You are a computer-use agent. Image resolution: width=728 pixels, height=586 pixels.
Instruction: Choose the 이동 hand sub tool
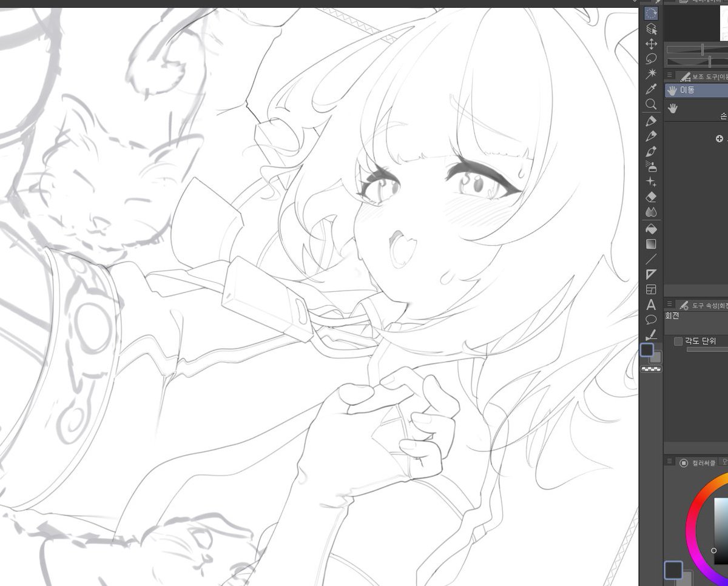(x=696, y=90)
